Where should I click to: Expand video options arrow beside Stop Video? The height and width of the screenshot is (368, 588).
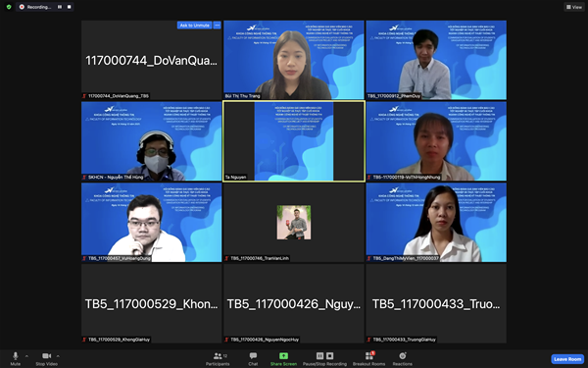[58, 356]
